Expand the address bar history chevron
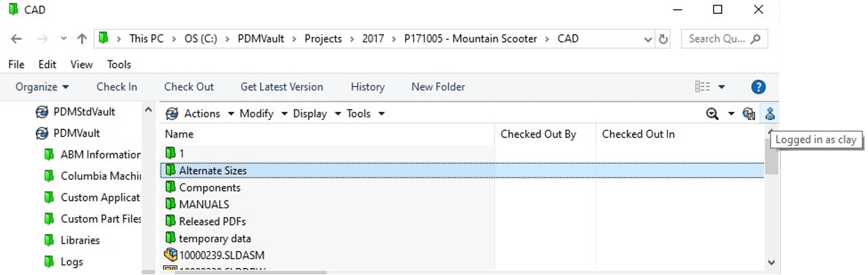The image size is (868, 275). (x=648, y=39)
